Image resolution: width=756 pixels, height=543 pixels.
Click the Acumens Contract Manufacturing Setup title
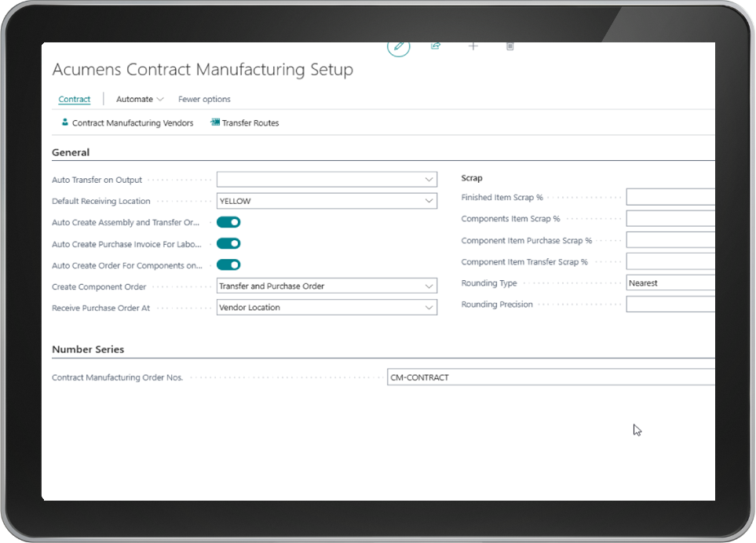click(x=203, y=69)
